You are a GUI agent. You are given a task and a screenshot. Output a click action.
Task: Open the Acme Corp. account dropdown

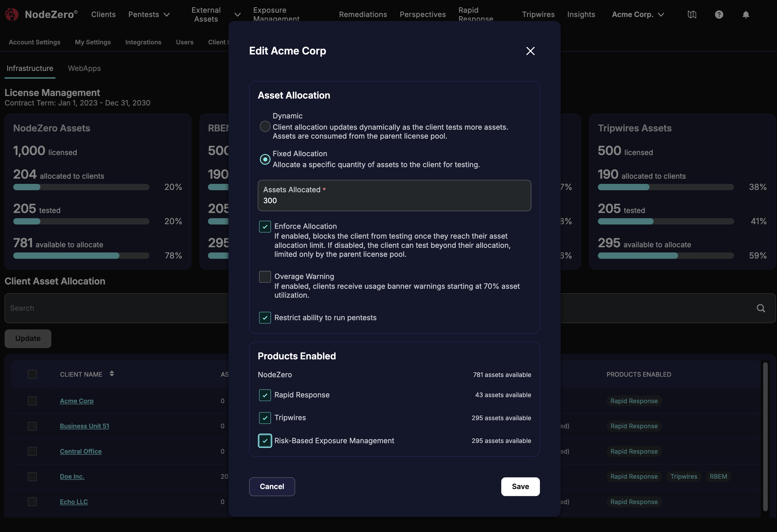(638, 14)
